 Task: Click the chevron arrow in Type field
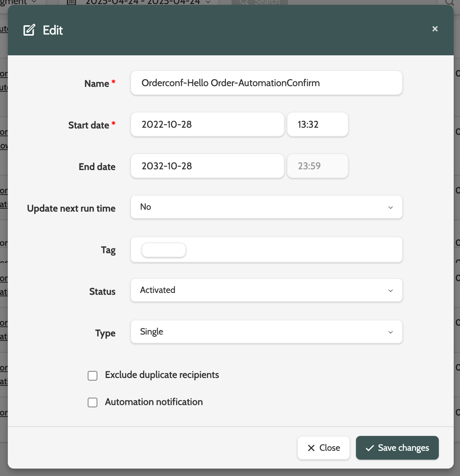click(391, 332)
